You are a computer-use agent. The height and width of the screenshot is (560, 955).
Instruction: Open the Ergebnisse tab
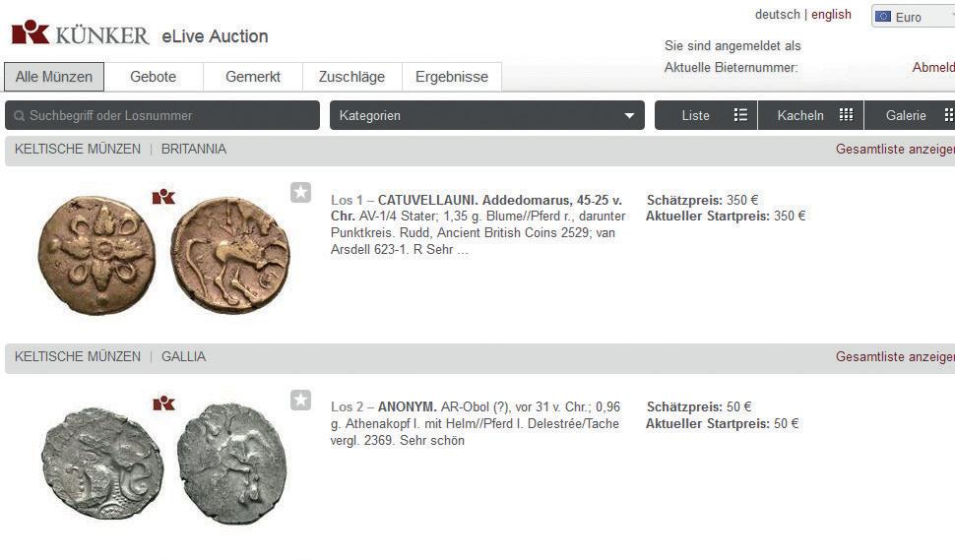[451, 77]
